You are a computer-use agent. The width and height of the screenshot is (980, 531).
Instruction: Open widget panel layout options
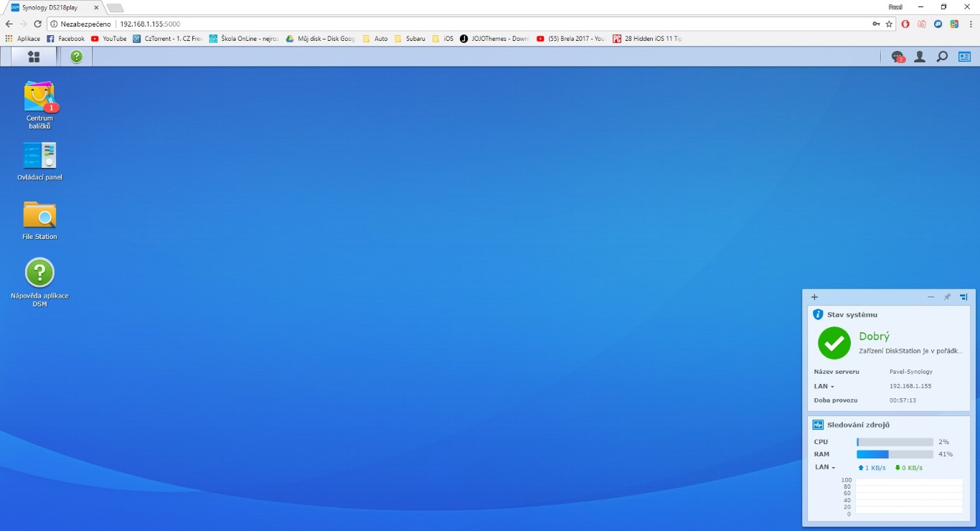tap(963, 297)
